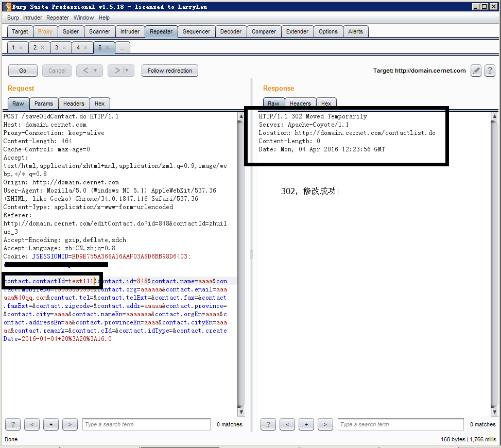Select the request Params tab
The width and height of the screenshot is (501, 448).
click(44, 104)
